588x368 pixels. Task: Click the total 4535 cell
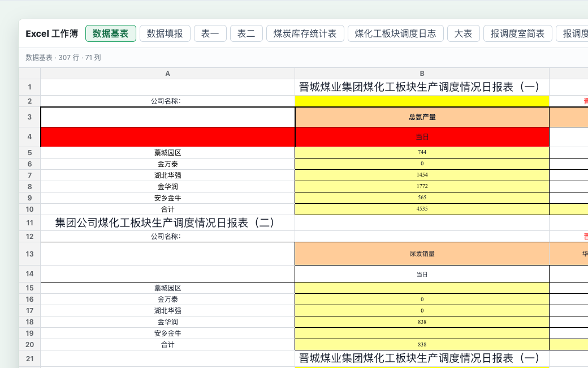(x=422, y=209)
